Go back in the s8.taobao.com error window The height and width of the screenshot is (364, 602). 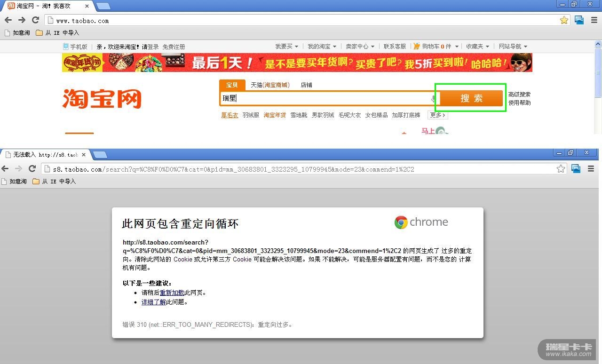5,168
